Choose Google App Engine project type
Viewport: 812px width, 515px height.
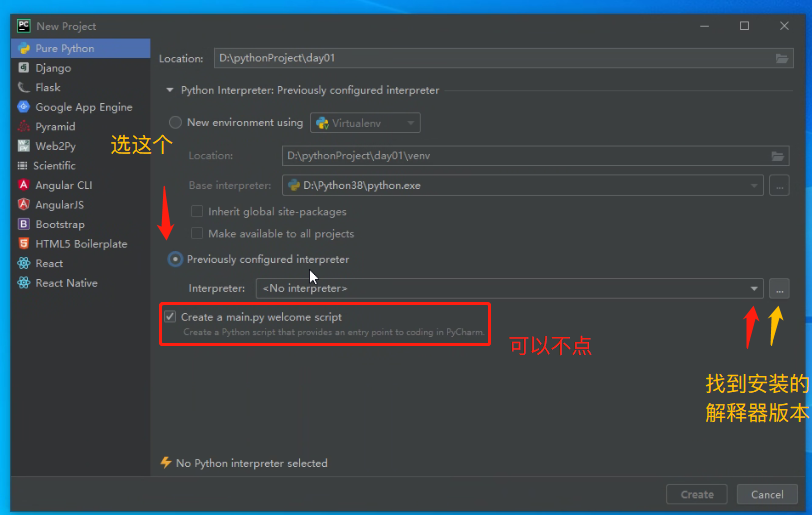(80, 107)
